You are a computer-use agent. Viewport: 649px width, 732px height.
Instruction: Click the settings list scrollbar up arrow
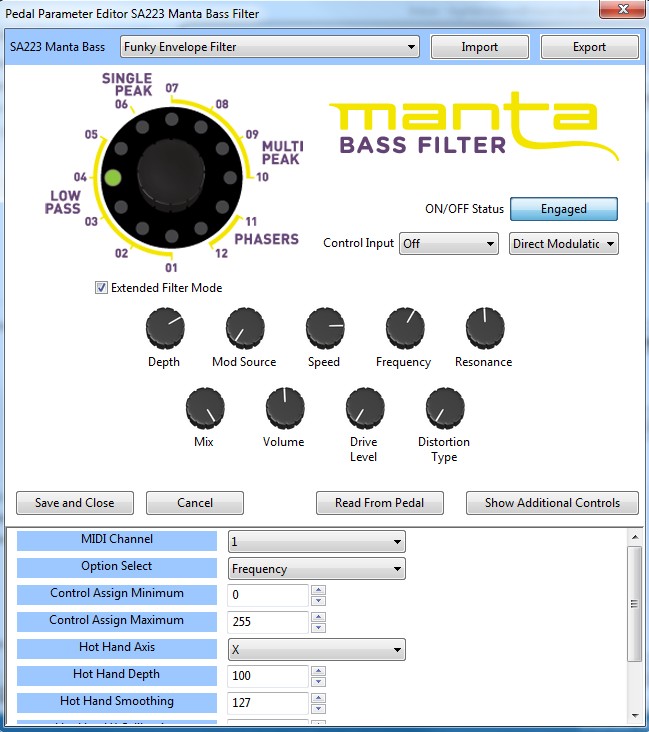tap(635, 537)
